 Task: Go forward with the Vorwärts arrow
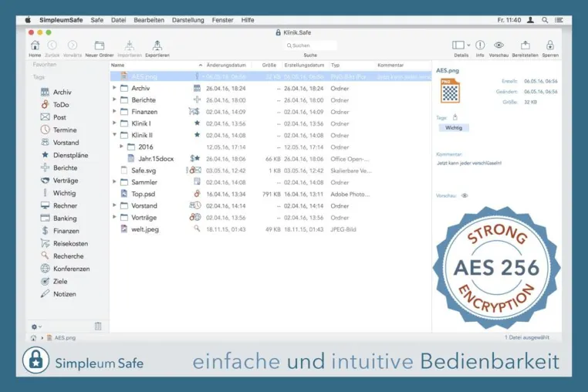(73, 46)
